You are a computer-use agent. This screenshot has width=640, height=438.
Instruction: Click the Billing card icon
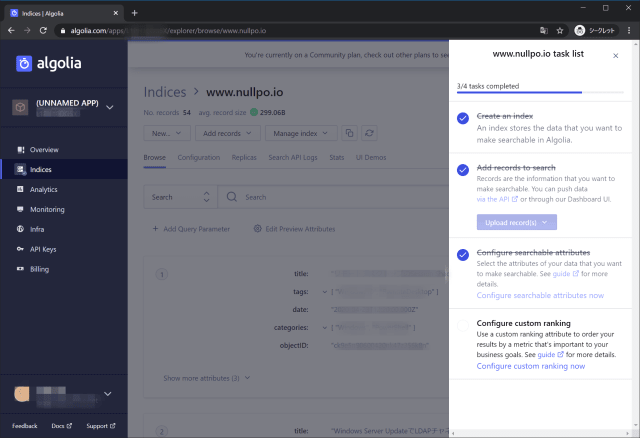click(x=20, y=269)
